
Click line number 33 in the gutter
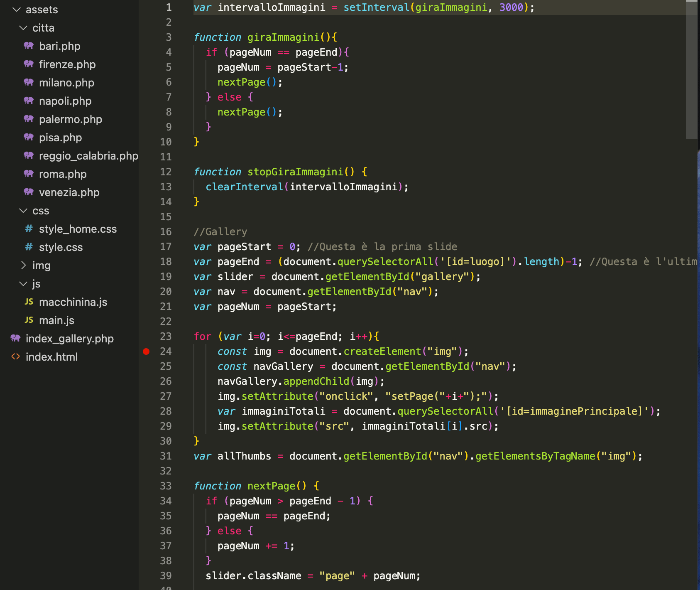point(166,486)
